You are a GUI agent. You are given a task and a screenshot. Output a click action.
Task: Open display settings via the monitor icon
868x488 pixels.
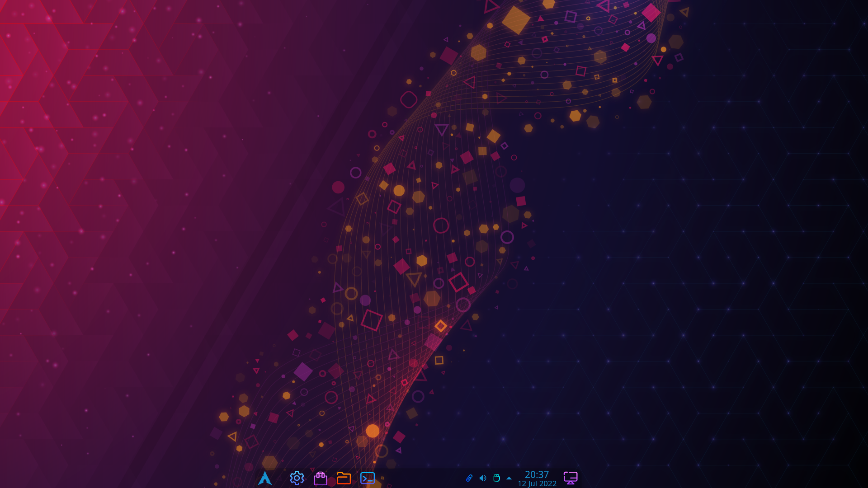[x=571, y=478]
